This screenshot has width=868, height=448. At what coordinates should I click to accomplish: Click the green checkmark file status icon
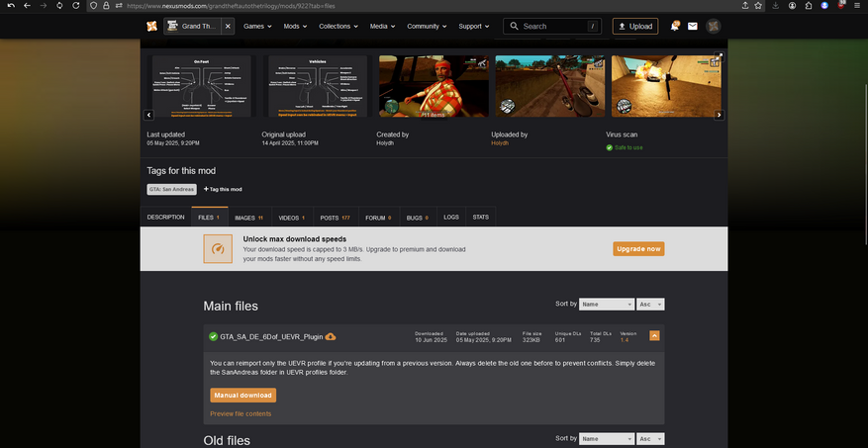(x=213, y=337)
